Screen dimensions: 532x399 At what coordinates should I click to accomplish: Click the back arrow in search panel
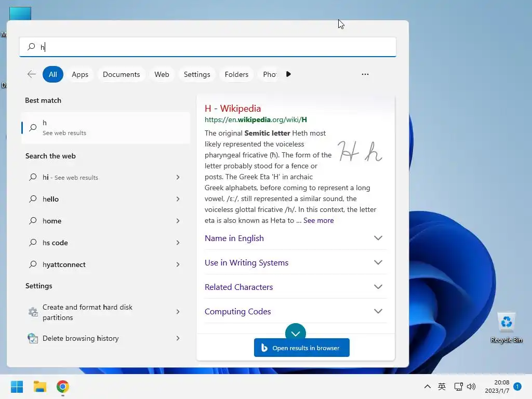(32, 74)
